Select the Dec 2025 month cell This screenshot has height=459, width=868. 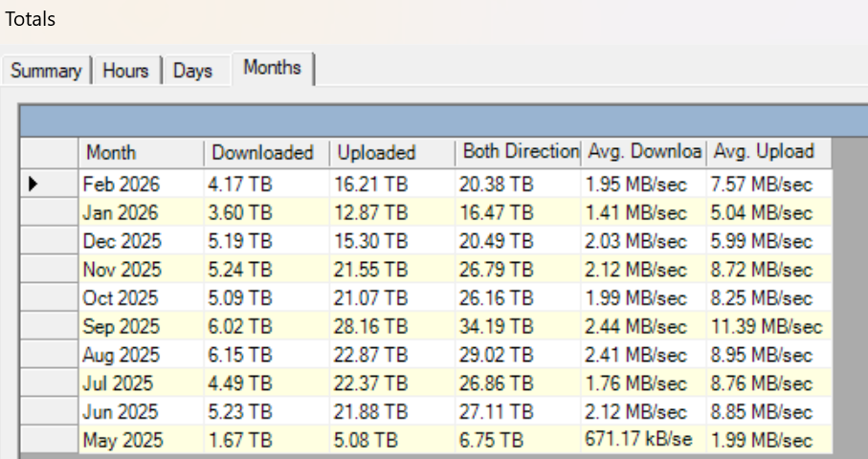[x=141, y=241]
